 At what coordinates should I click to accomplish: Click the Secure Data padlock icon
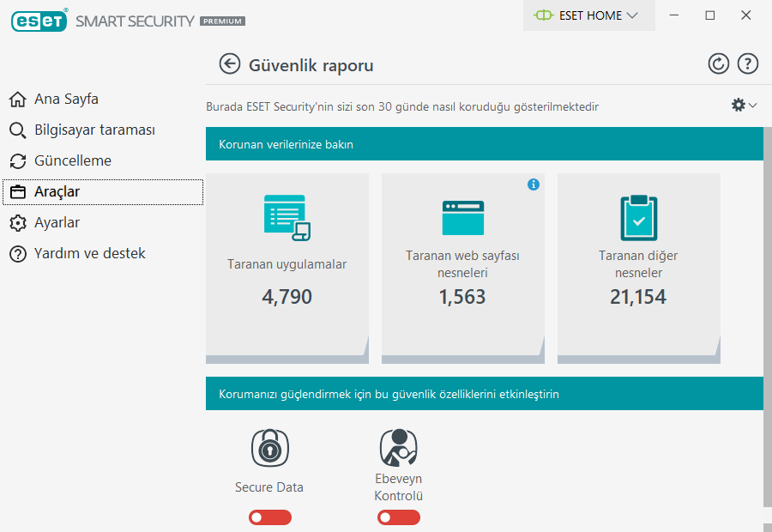[269, 449]
